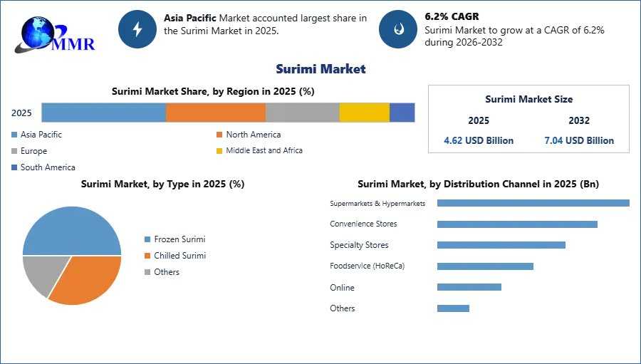Image resolution: width=641 pixels, height=364 pixels.
Task: Click the "Foodservice (HoReCa)" label
Action: click(x=367, y=266)
